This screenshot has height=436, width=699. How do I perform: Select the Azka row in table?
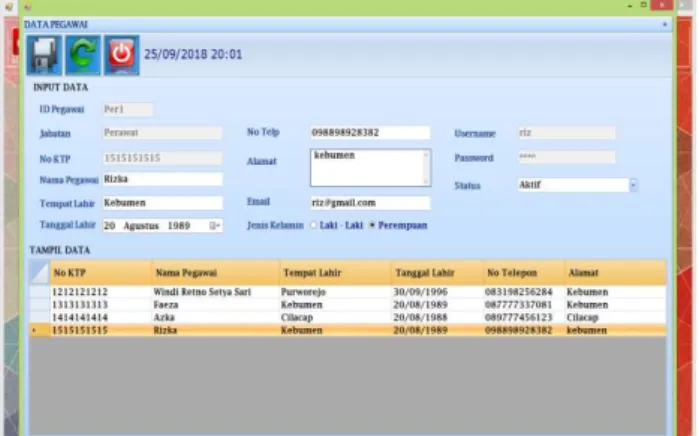pos(348,317)
